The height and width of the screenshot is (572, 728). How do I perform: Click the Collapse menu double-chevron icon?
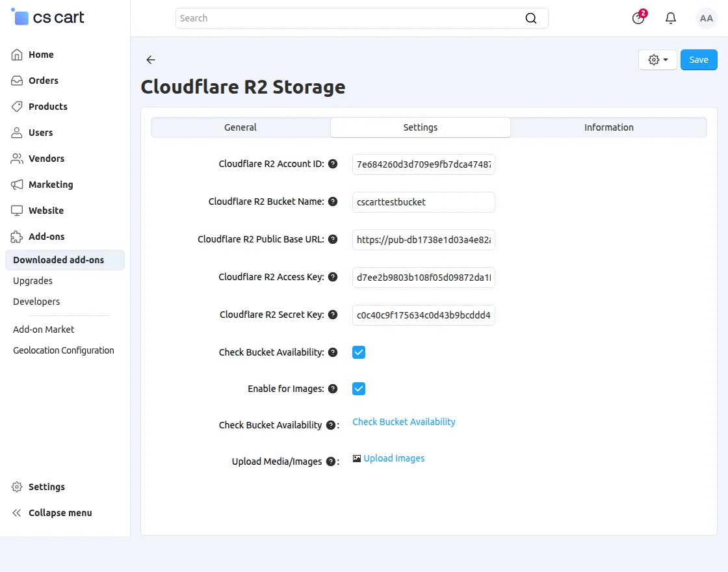pyautogui.click(x=17, y=513)
